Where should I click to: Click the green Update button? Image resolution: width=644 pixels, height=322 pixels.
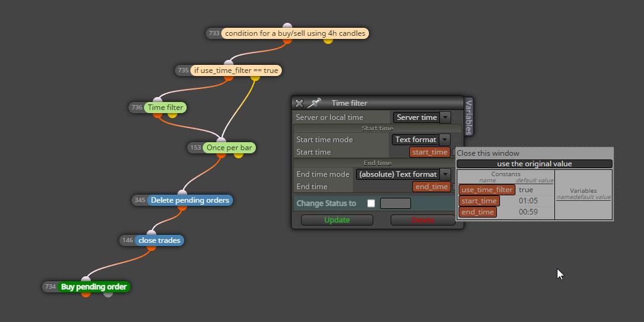pos(337,220)
